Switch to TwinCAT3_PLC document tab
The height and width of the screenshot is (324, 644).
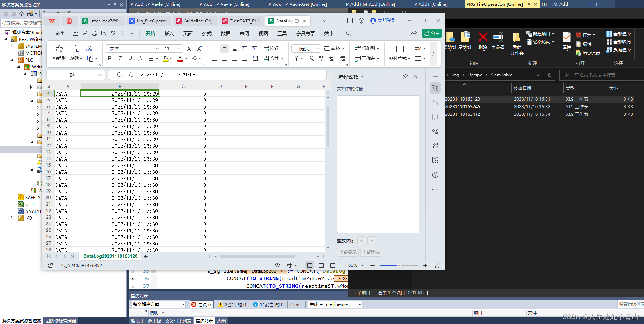click(x=241, y=21)
